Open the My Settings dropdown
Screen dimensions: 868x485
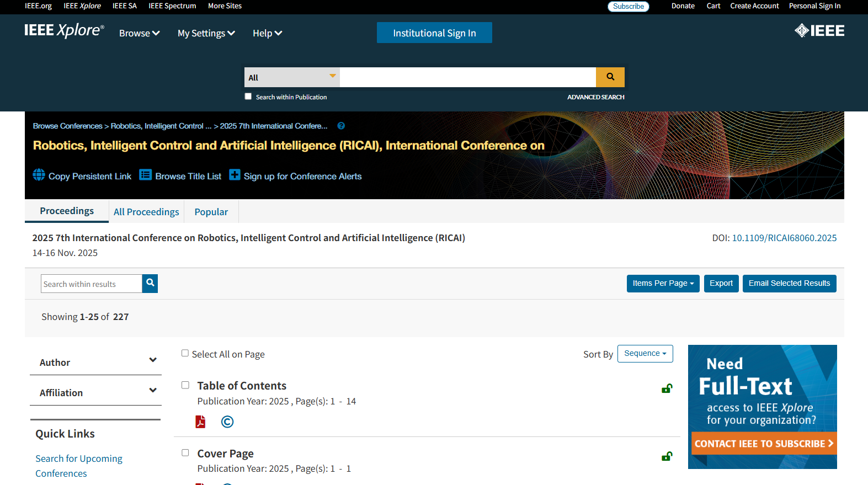pyautogui.click(x=206, y=33)
